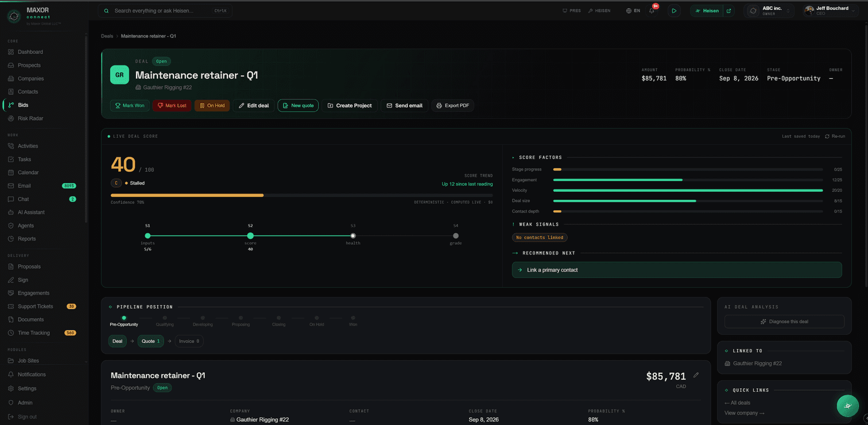Click the pencil icon beside $85,781
Image resolution: width=868 pixels, height=425 pixels.
tap(696, 375)
